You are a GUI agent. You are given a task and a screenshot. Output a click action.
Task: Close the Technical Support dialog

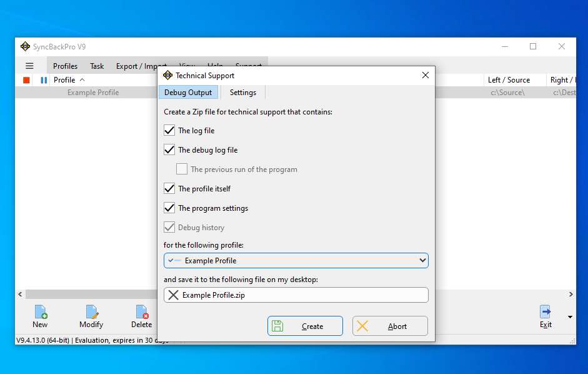pyautogui.click(x=426, y=75)
